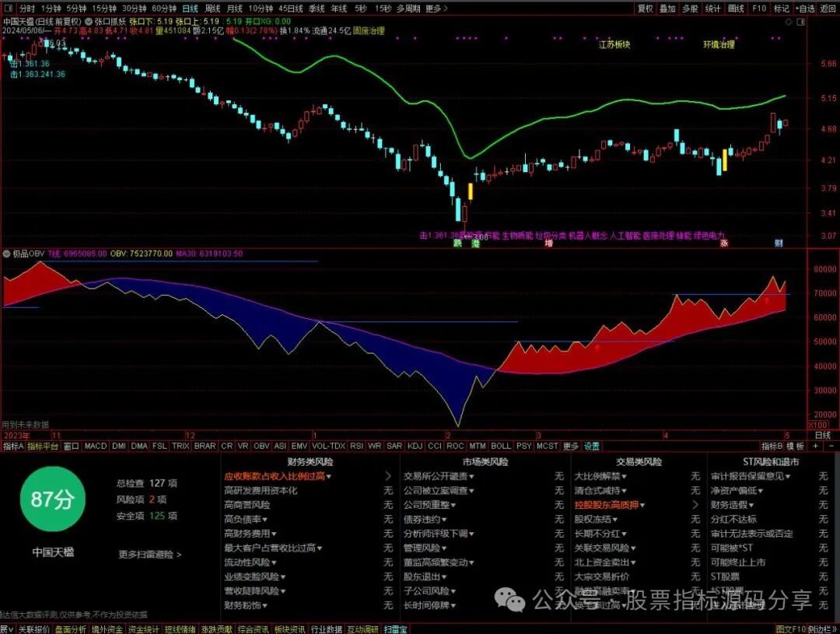Click the 财 marker at chart bottom right
This screenshot has width=840, height=634.
point(779,243)
